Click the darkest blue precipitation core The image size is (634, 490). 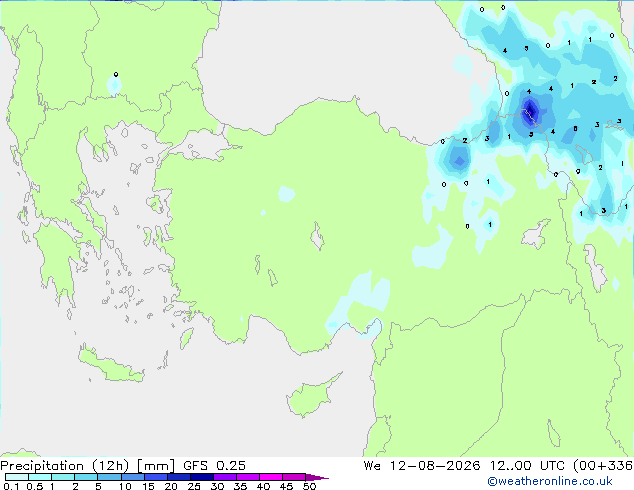pos(530,110)
